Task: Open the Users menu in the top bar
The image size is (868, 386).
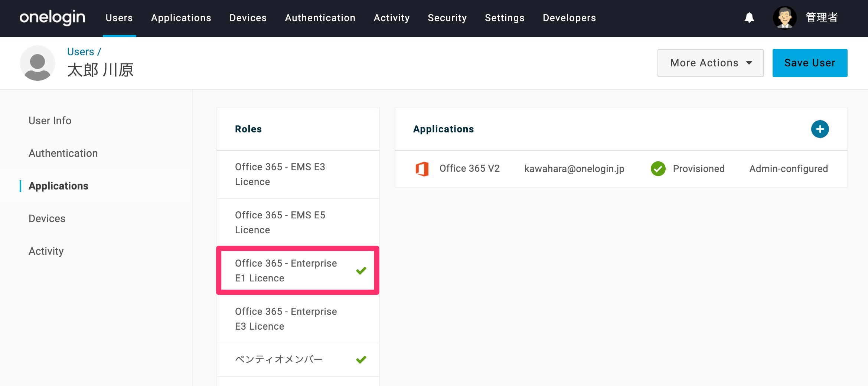Action: [119, 18]
